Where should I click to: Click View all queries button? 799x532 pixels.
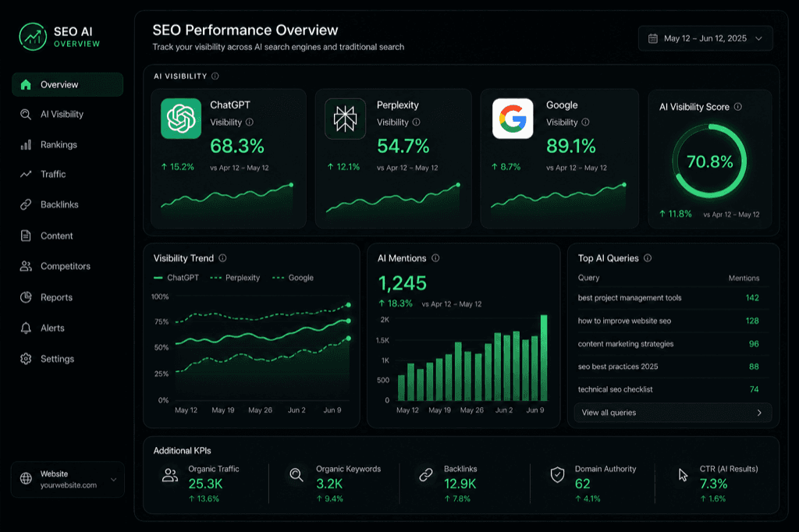673,413
